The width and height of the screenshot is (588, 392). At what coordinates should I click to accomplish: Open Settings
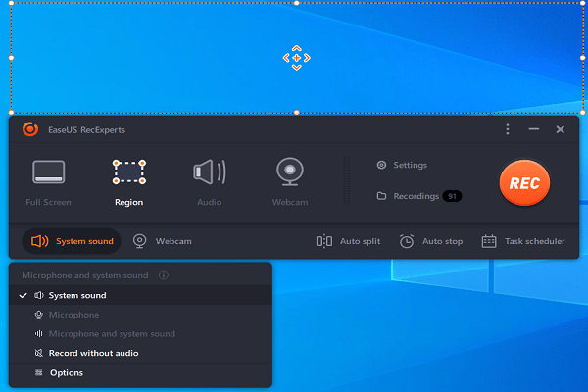pos(402,165)
